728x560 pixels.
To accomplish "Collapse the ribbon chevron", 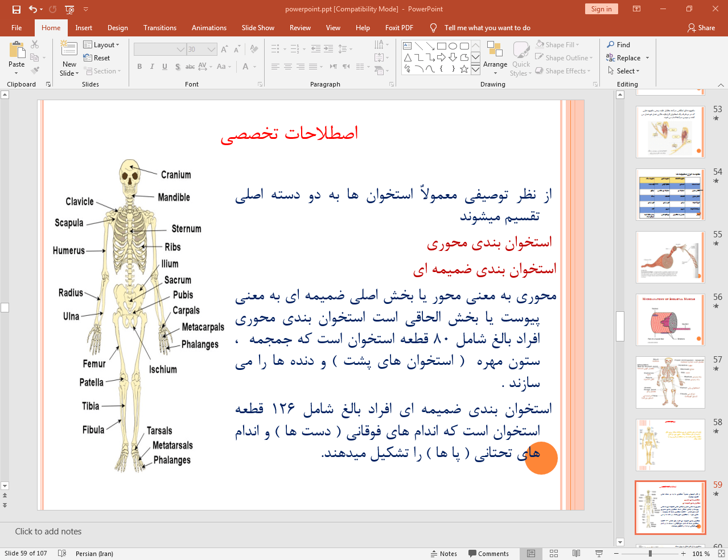I will 721,85.
